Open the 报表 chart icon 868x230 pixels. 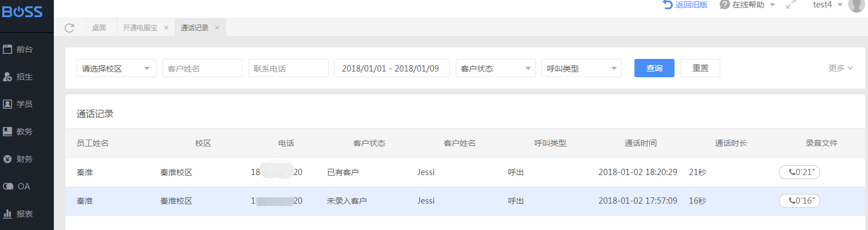pyautogui.click(x=7, y=214)
